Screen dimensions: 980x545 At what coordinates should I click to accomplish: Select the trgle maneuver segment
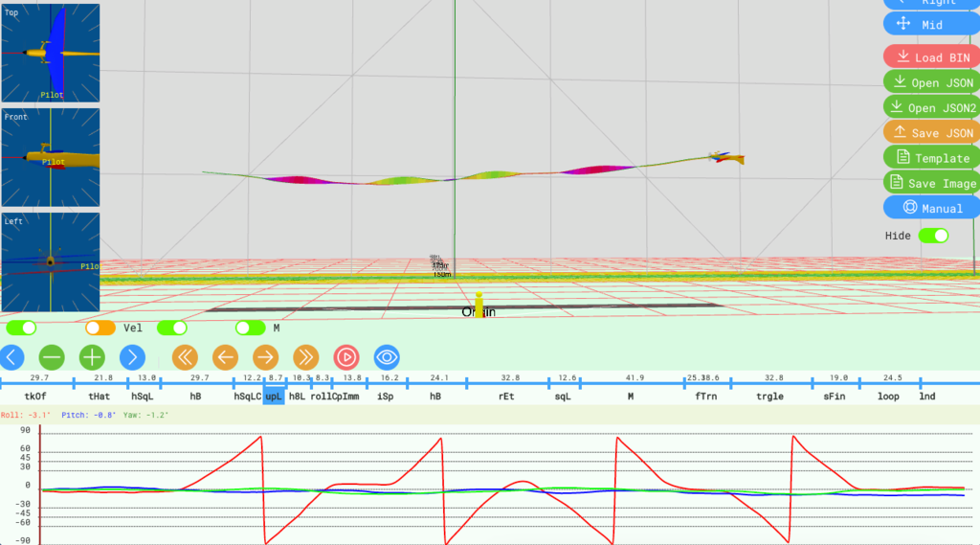pyautogui.click(x=770, y=397)
